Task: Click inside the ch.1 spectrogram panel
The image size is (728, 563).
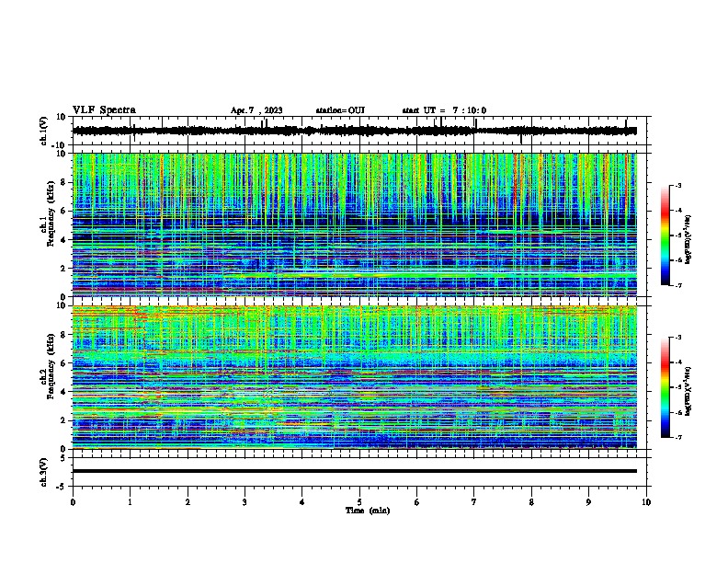Action: [354, 224]
